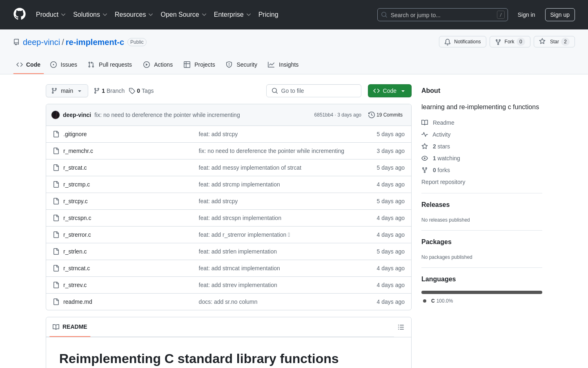Expand the Resources menu

coord(134,15)
